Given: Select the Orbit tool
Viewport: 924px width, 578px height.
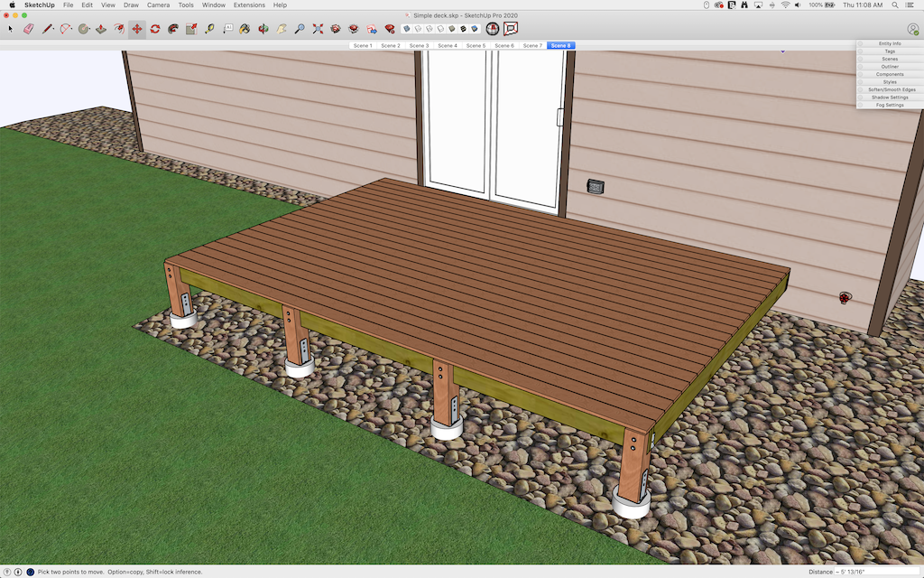Looking at the screenshot, I should pos(263,29).
